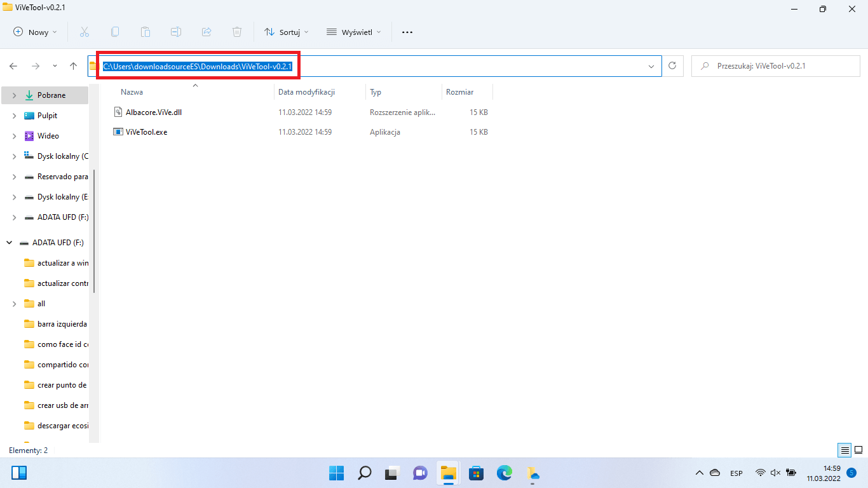Image resolution: width=868 pixels, height=488 pixels.
Task: Open notification center badge
Action: tap(851, 473)
